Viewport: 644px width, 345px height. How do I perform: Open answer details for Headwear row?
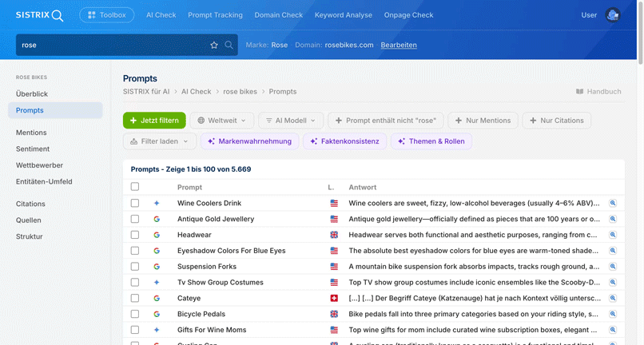tap(612, 235)
